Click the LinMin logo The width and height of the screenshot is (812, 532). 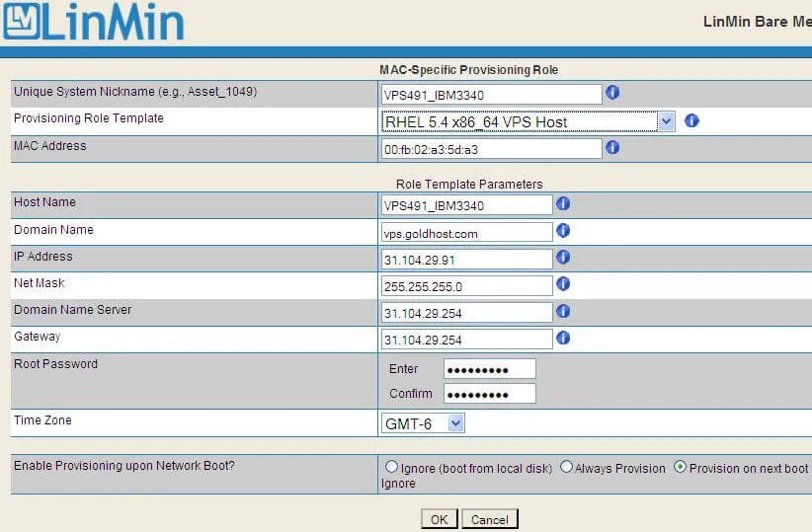pyautogui.click(x=93, y=23)
